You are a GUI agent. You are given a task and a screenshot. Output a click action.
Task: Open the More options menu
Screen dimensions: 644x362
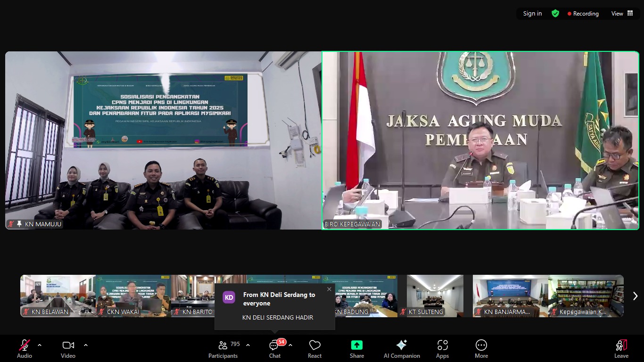(x=481, y=349)
